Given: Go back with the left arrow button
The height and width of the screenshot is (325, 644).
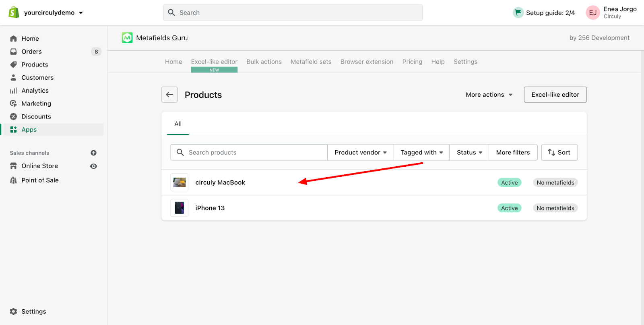Looking at the screenshot, I should tap(169, 95).
